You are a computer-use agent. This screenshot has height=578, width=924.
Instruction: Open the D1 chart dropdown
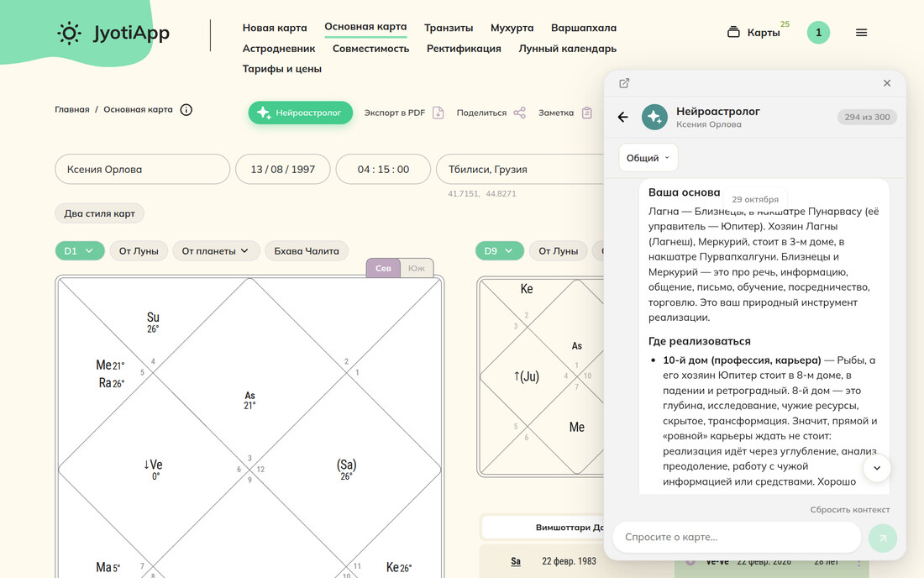coord(80,251)
